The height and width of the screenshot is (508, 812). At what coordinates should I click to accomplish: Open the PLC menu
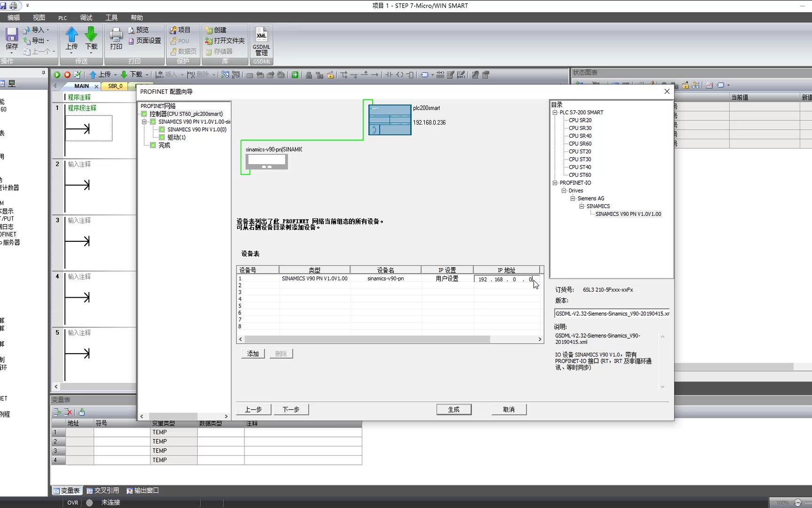point(62,17)
